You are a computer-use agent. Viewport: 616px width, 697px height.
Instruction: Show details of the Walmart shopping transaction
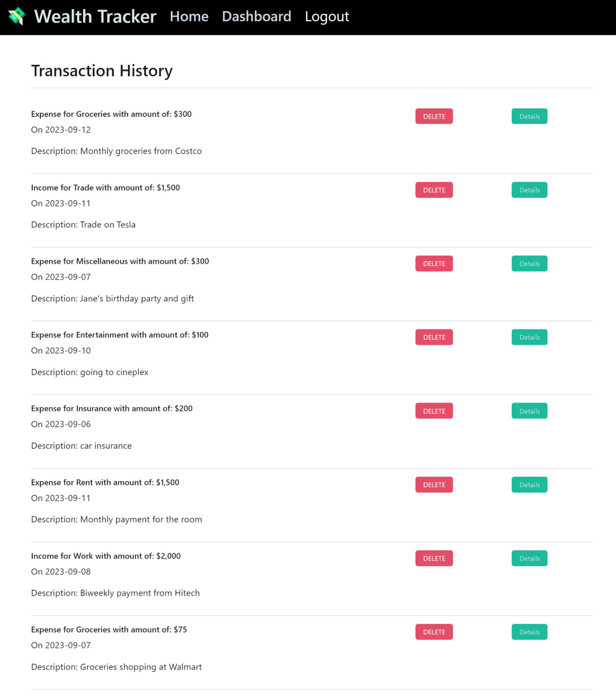pyautogui.click(x=529, y=632)
